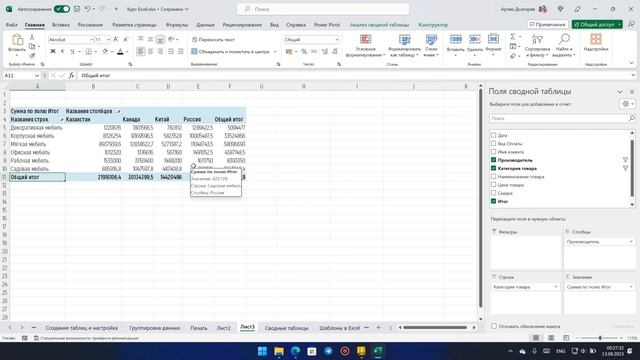Image resolution: width=640 pixels, height=360 pixels.
Task: Open Microsoft Edge from the taskbar
Action: coord(295,351)
